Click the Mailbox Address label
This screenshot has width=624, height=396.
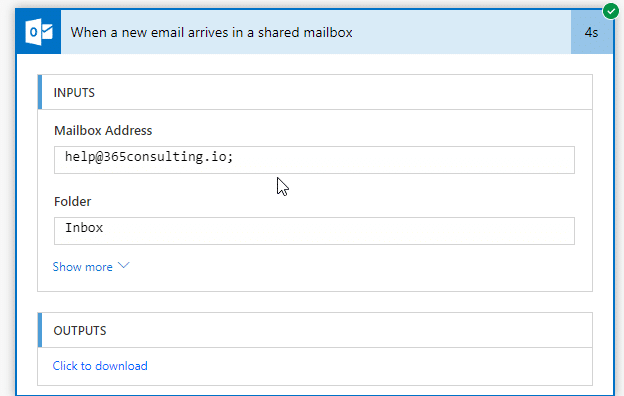103,131
